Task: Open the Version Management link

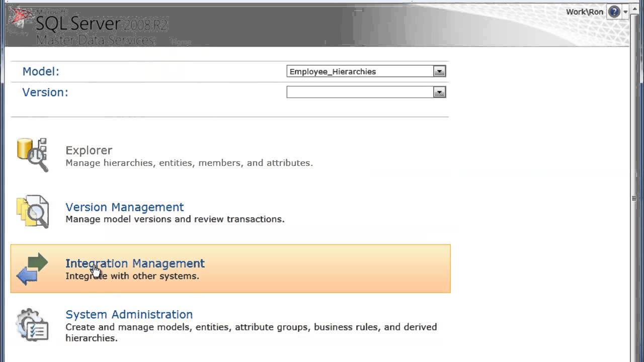Action: 125,207
